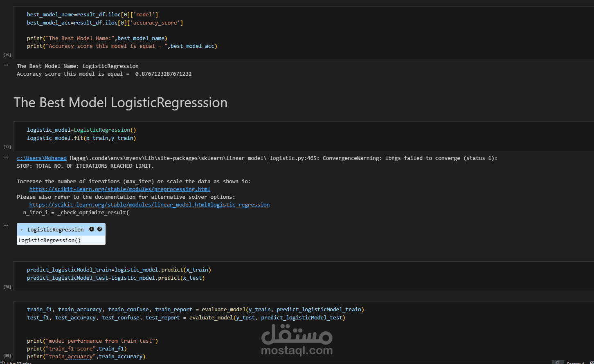Toggle the LogisticRegression widget header
The image size is (594, 364).
(61, 229)
